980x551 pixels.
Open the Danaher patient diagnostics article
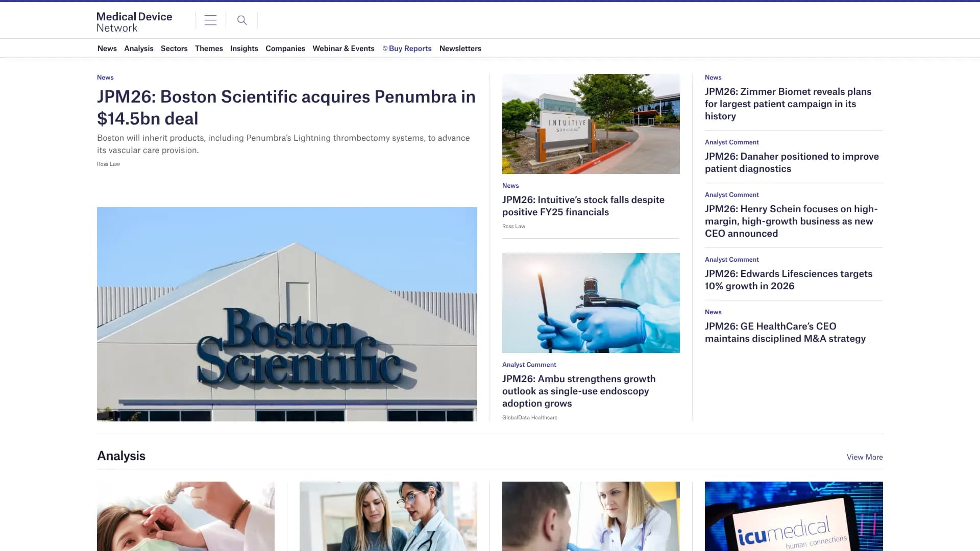[x=792, y=163]
